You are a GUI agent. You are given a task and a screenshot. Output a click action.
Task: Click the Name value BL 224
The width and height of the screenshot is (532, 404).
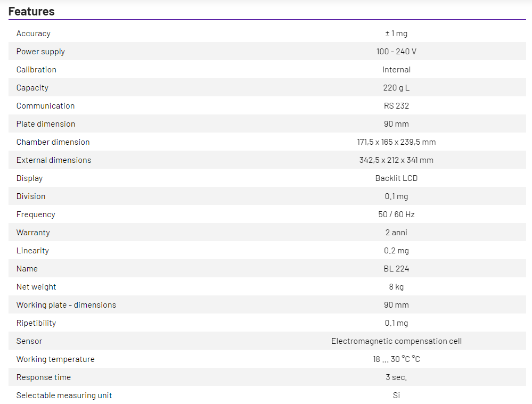(x=396, y=269)
